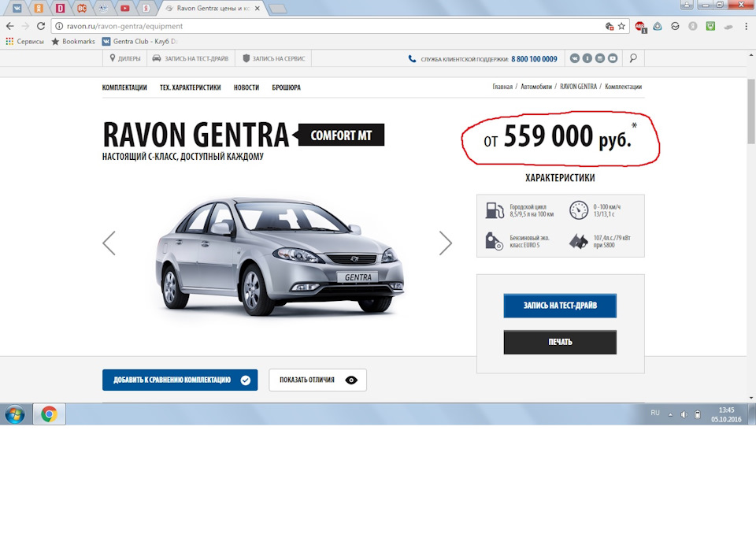The width and height of the screenshot is (756, 538).
Task: Switch to the ТЕХ. ХАРАКТЕРИСТИКИ tab
Action: coord(189,87)
